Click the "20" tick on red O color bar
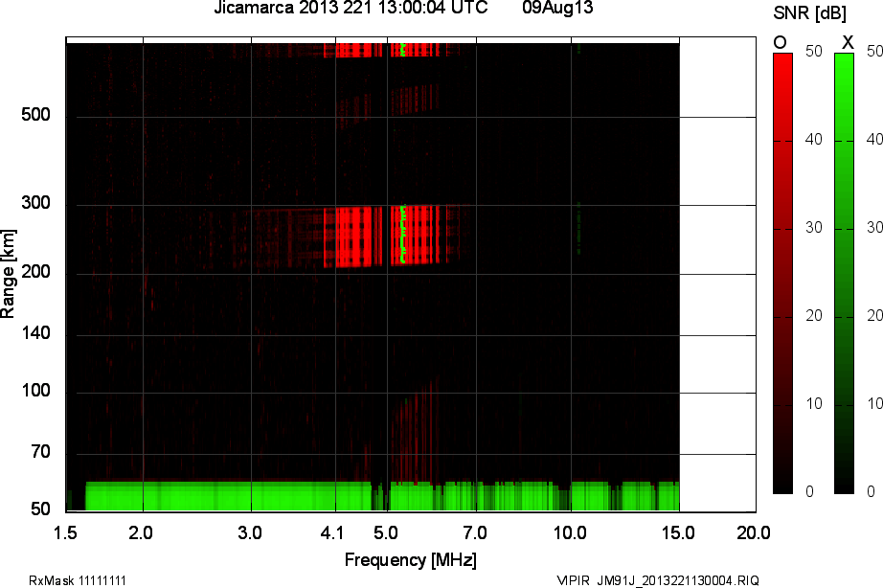 point(814,315)
